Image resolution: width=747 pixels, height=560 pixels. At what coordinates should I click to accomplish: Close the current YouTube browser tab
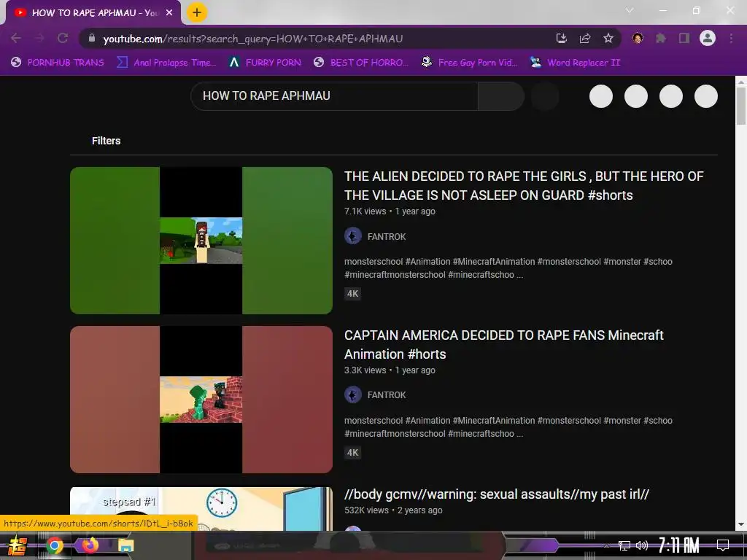tap(169, 13)
